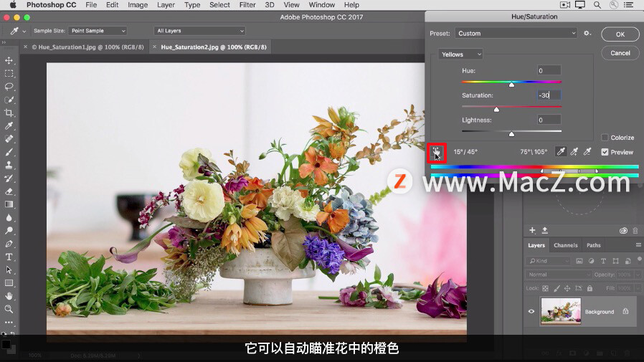Click Cancel in Hue/Saturation dialog

[620, 53]
